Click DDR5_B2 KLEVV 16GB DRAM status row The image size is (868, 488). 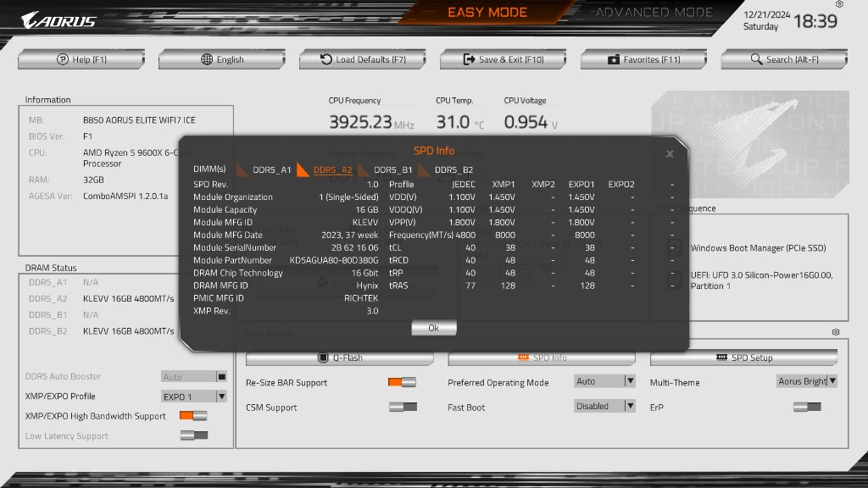(102, 331)
